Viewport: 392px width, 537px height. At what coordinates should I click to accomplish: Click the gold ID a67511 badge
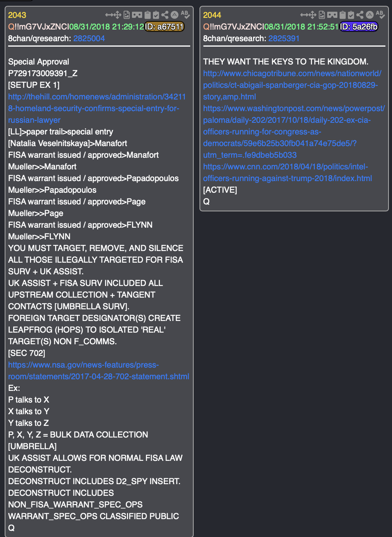(x=165, y=27)
